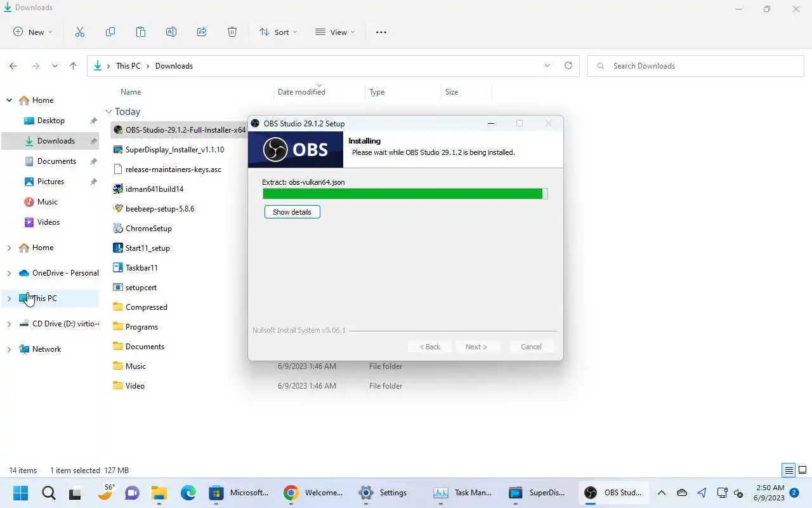The image size is (812, 508).
Task: Refresh the Downloads folder view
Action: (x=568, y=65)
